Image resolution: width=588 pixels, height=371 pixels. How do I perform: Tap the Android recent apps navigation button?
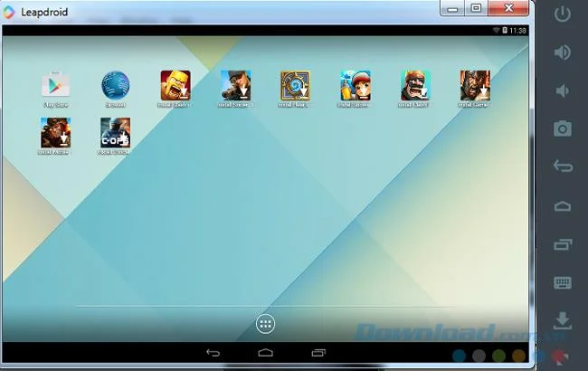click(318, 353)
